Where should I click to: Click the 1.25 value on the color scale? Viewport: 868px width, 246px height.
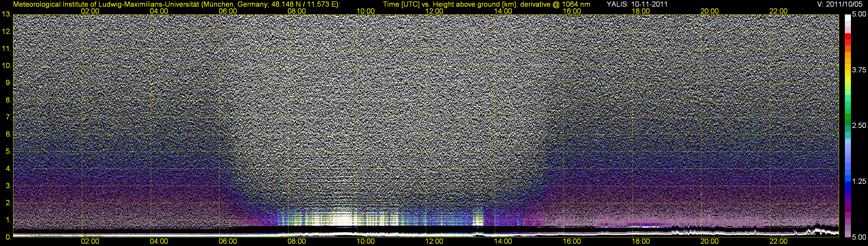859,182
